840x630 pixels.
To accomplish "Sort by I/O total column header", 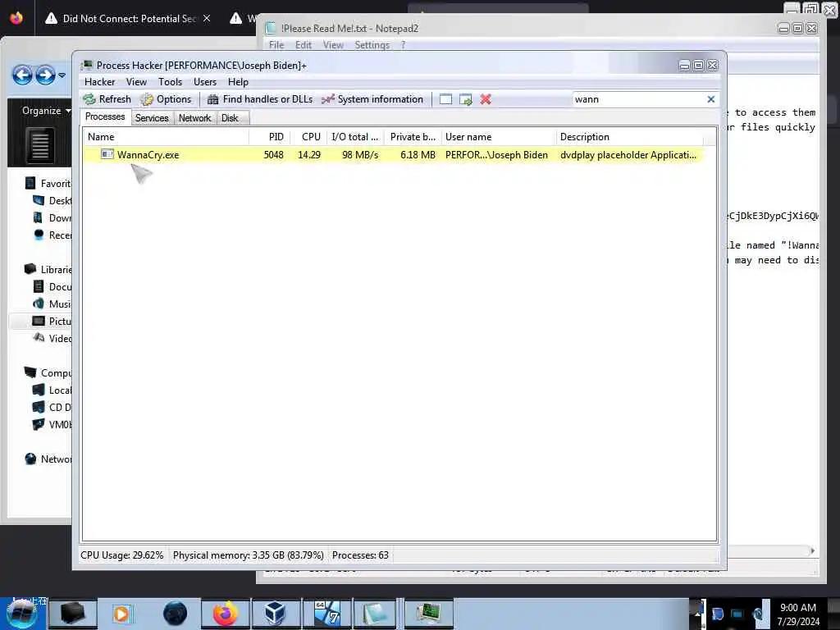I will (355, 137).
